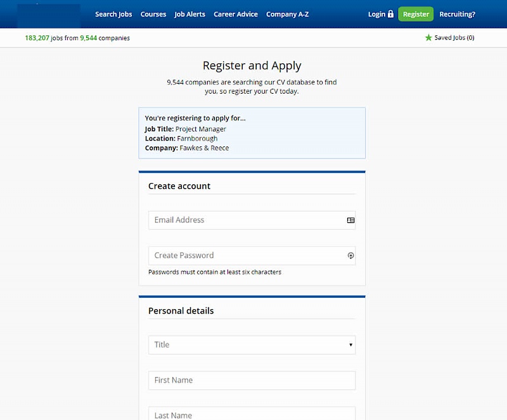Viewport: 507px width, 420px height.
Task: Open the Recruiting? link
Action: pos(457,14)
